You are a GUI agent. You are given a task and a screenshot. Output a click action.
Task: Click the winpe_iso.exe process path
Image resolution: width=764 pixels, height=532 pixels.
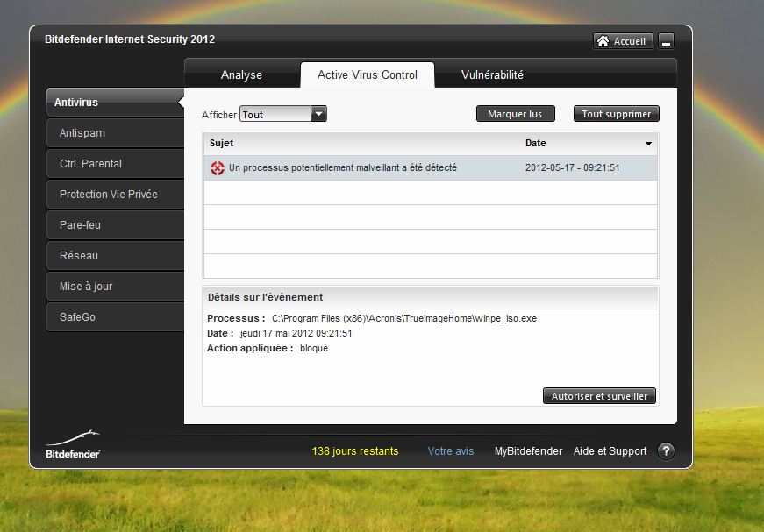tap(403, 318)
